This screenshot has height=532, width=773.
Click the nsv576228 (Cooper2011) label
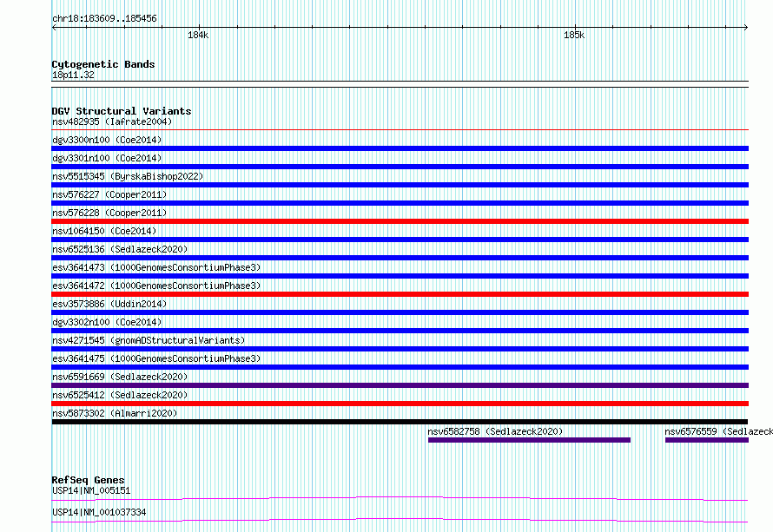click(x=109, y=213)
